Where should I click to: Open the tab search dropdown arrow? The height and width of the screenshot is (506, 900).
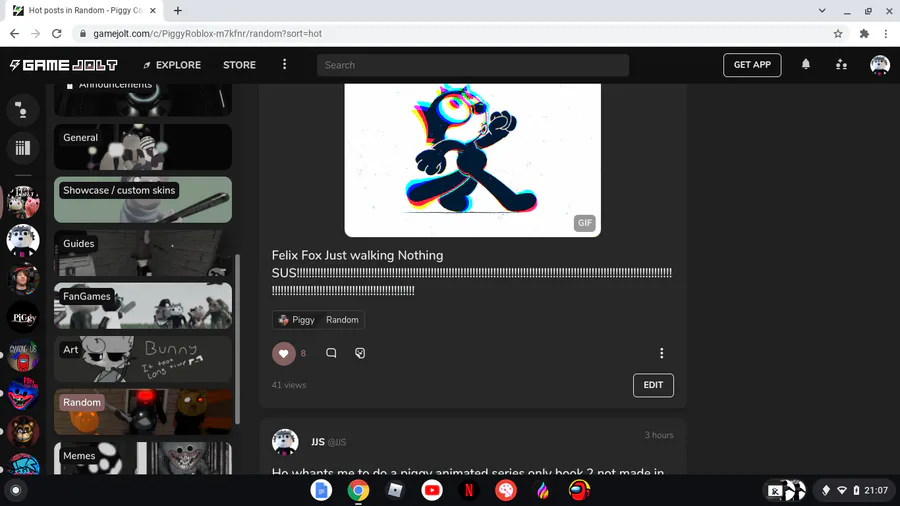pyautogui.click(x=822, y=10)
